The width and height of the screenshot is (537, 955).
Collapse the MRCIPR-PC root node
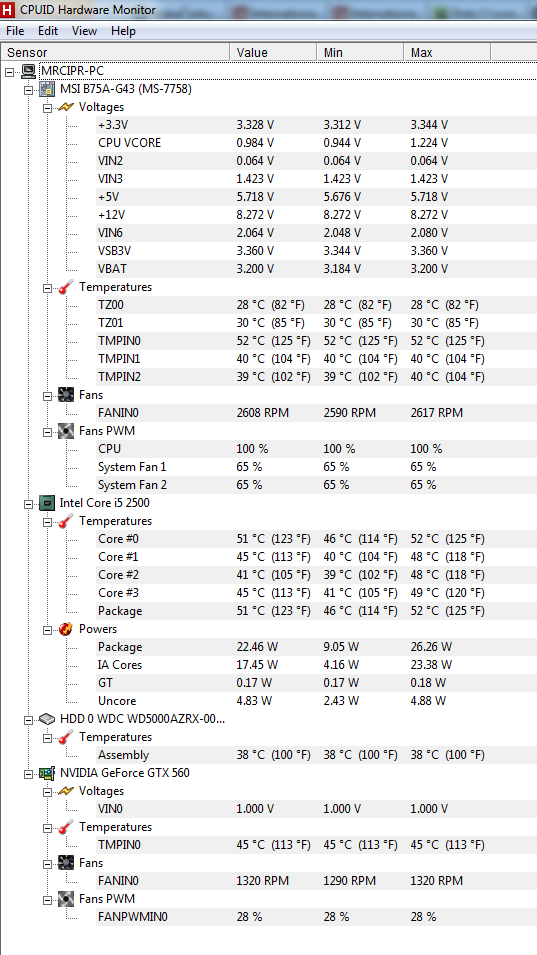(9, 72)
